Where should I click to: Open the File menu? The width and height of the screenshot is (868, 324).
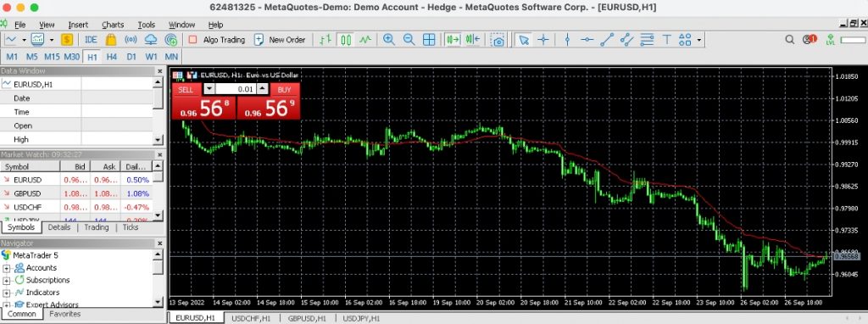pos(20,25)
